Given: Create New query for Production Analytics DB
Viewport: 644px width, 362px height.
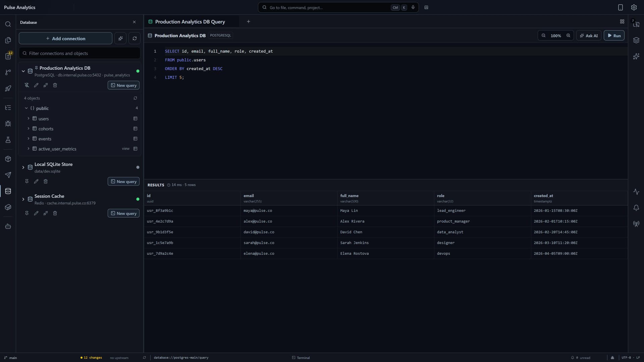Looking at the screenshot, I should tap(123, 85).
